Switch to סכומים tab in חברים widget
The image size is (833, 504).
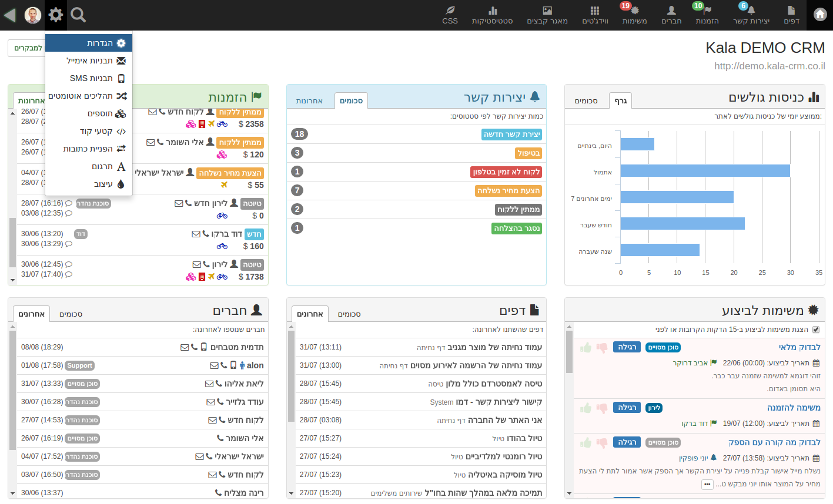(71, 314)
